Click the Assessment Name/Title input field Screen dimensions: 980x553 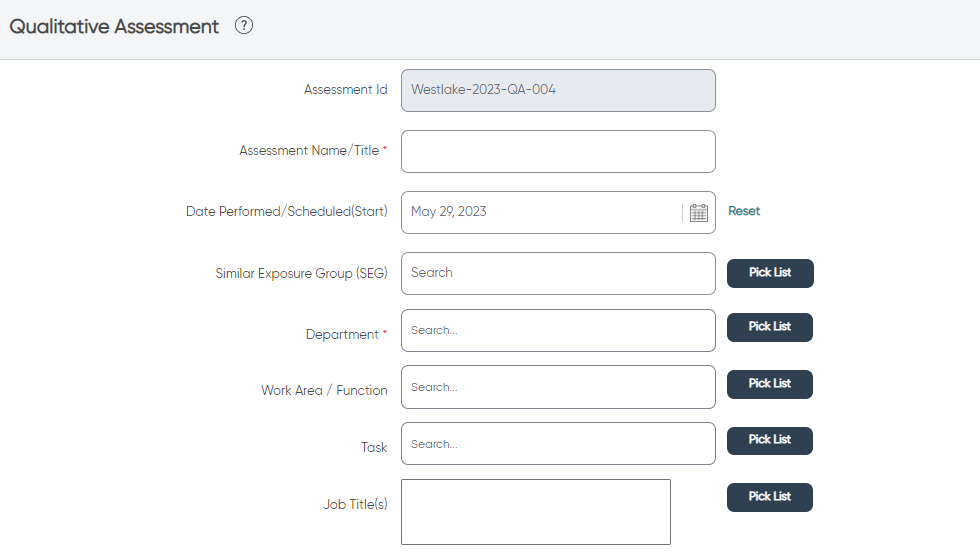(558, 151)
